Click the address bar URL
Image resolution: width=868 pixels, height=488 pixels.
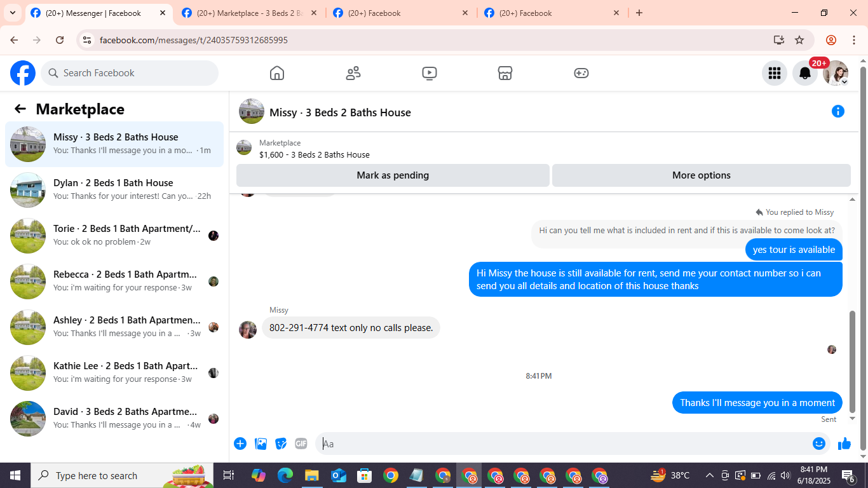pyautogui.click(x=194, y=40)
